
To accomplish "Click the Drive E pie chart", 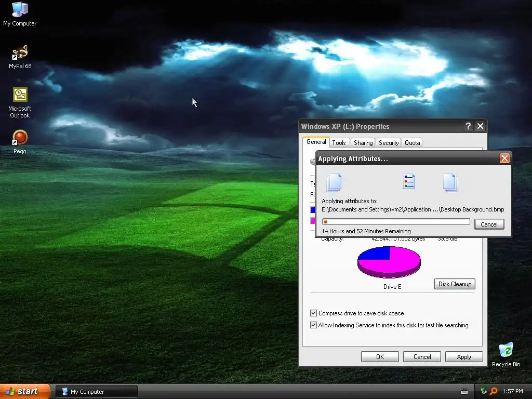I will tap(389, 262).
